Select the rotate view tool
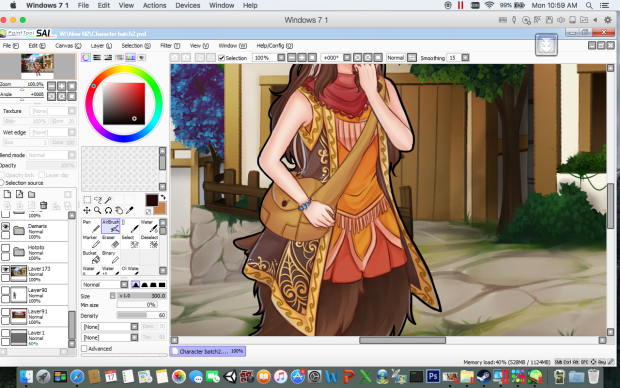Image resolution: width=620 pixels, height=388 pixels. [x=108, y=210]
